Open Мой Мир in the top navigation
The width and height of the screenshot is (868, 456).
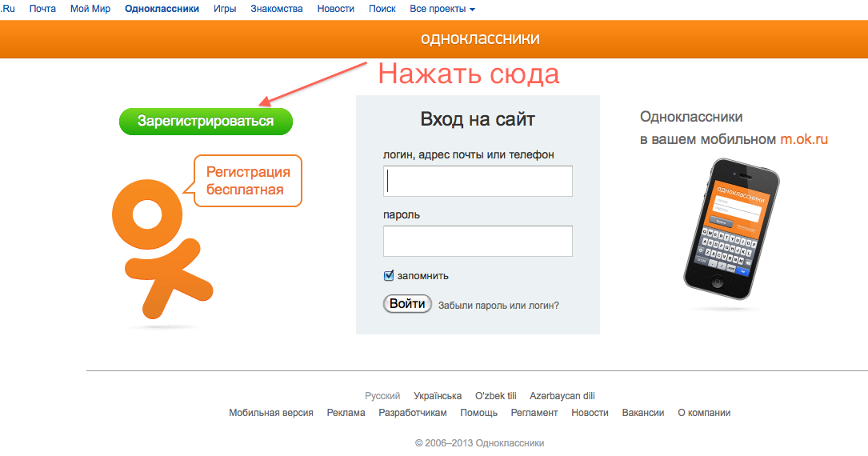pyautogui.click(x=90, y=9)
